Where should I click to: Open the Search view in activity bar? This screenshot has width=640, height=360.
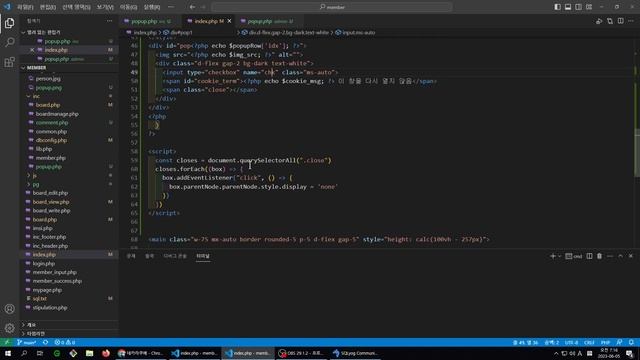pyautogui.click(x=9, y=42)
